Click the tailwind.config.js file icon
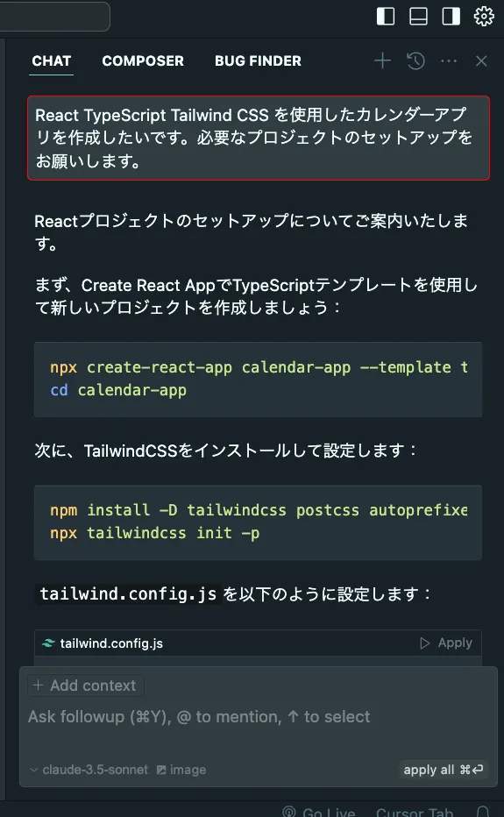The height and width of the screenshot is (817, 504). click(x=48, y=643)
